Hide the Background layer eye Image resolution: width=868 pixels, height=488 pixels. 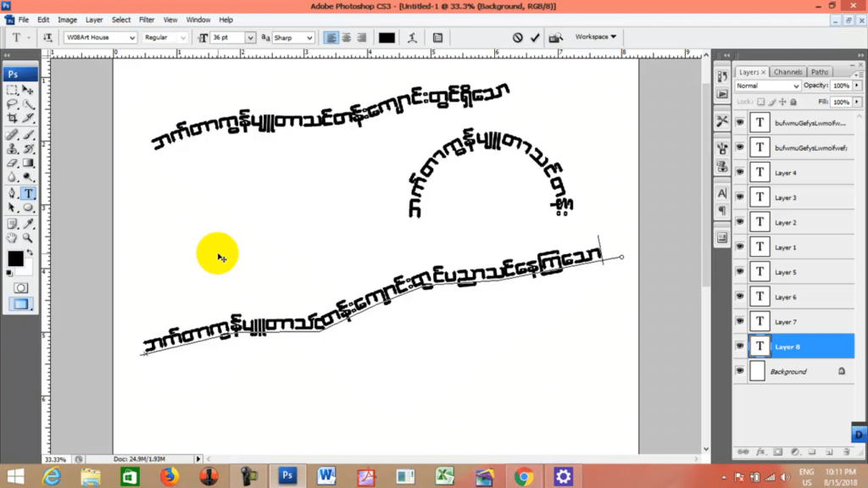739,371
